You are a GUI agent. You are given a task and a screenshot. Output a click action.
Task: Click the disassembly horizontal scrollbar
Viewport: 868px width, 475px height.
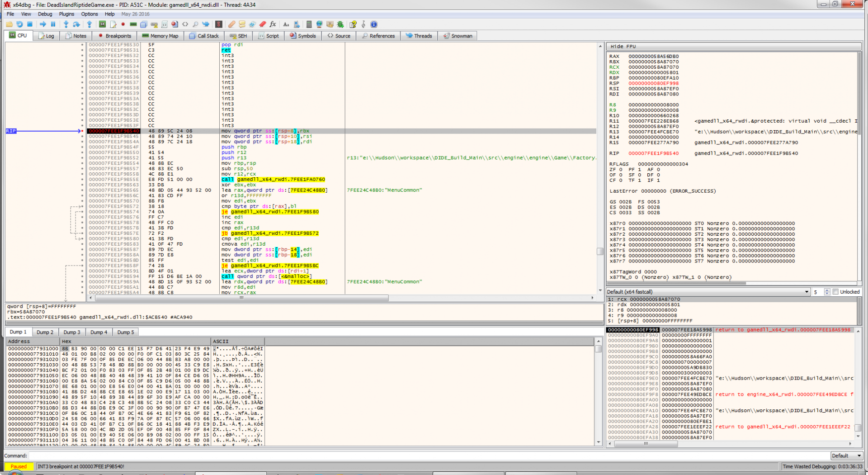point(241,298)
